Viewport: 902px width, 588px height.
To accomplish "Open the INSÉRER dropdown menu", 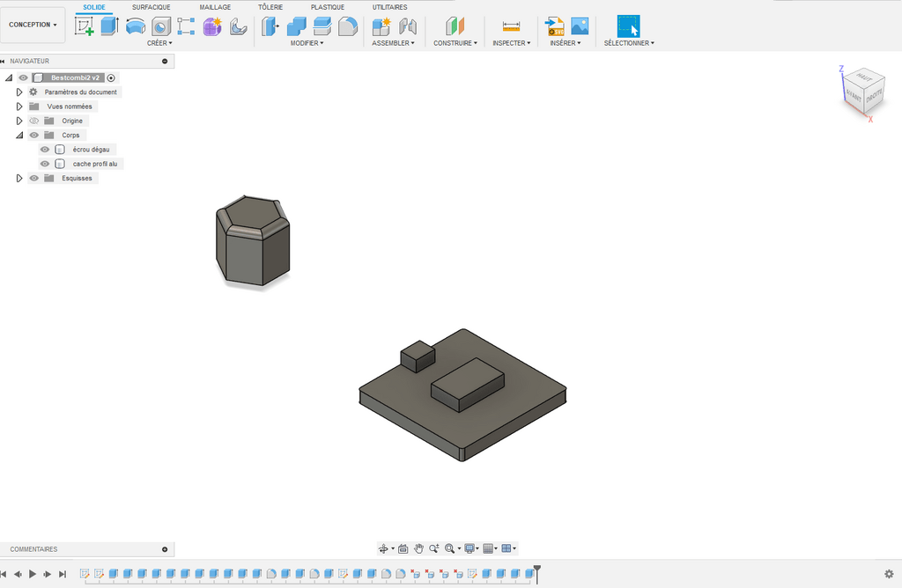I will 565,43.
